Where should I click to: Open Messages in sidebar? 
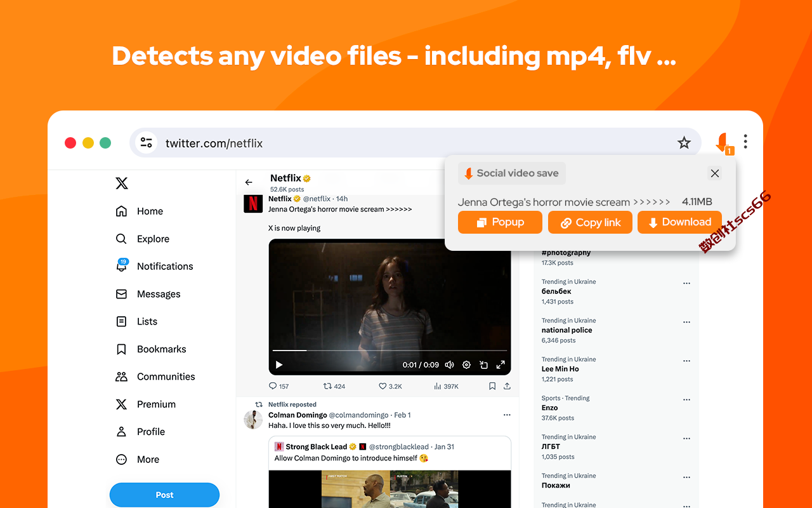point(148,294)
